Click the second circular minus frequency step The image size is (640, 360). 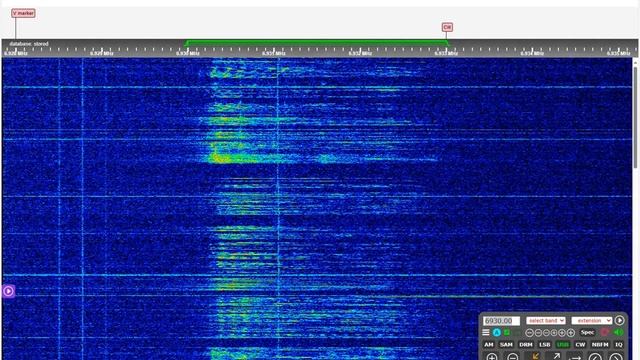coord(538,333)
